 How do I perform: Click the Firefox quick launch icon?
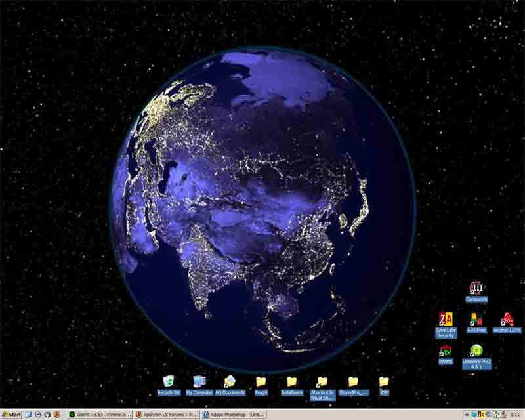tap(57, 415)
